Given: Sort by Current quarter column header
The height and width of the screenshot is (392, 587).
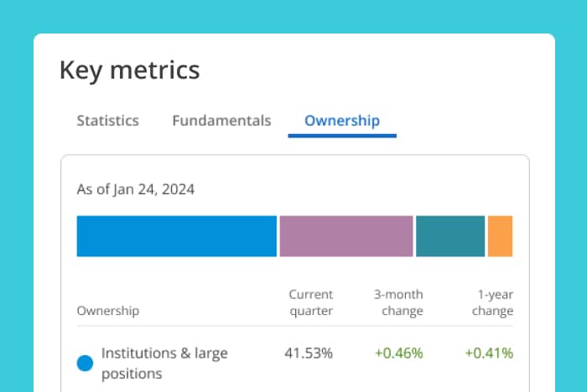Looking at the screenshot, I should pyautogui.click(x=311, y=302).
